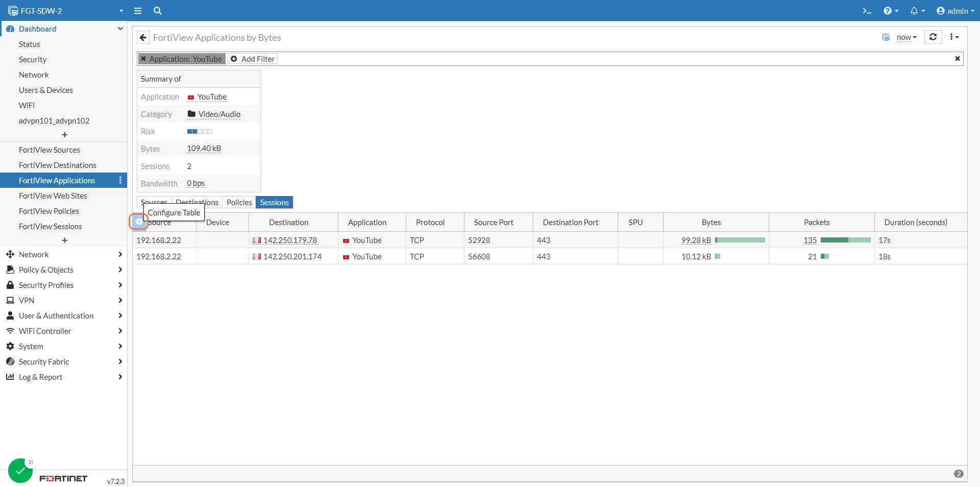The height and width of the screenshot is (487, 980).
Task: Collapse the Dashboard section chevron
Action: coord(120,29)
